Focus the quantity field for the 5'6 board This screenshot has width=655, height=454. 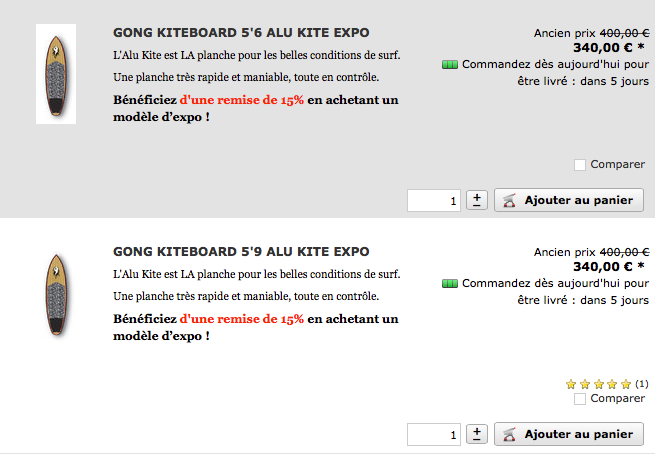pos(434,201)
